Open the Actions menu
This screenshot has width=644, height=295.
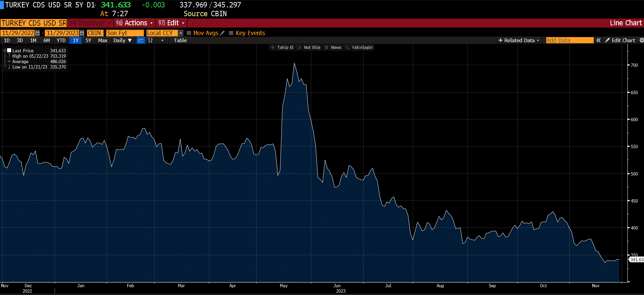pyautogui.click(x=134, y=23)
